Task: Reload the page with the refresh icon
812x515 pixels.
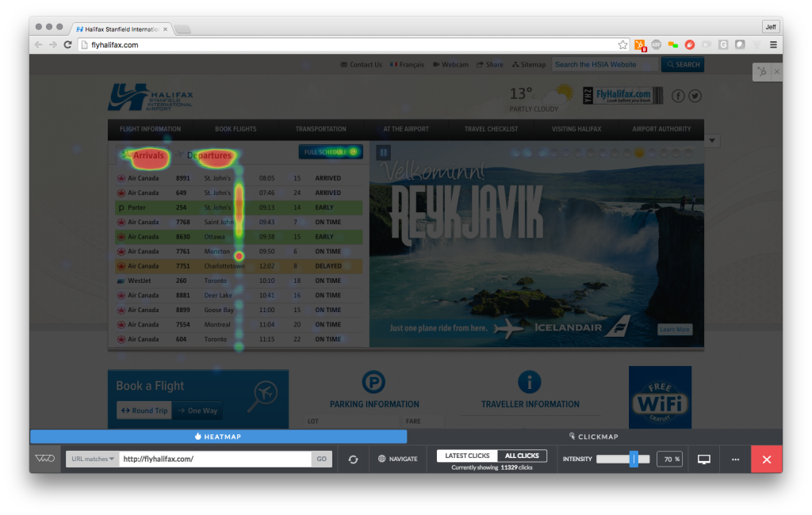Action: pyautogui.click(x=67, y=45)
